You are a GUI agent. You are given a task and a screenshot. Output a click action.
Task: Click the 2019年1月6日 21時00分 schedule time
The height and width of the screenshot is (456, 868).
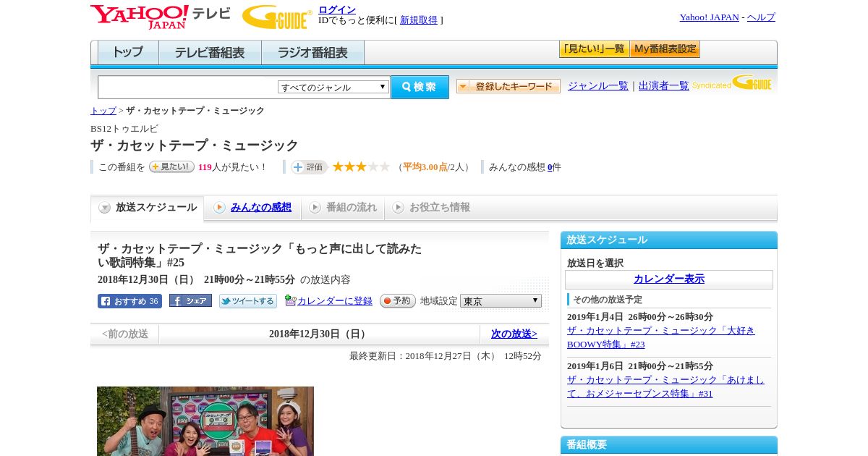[640, 366]
